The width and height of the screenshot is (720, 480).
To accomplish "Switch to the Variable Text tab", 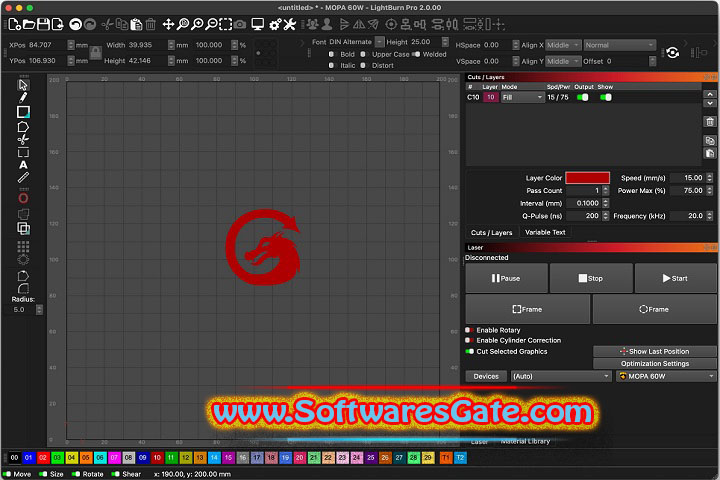I will point(545,232).
